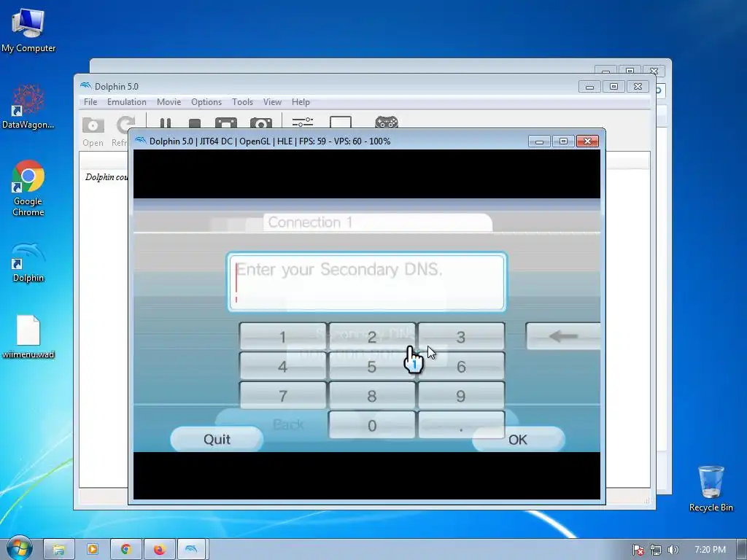
Task: Open the View menu
Action: tap(272, 102)
